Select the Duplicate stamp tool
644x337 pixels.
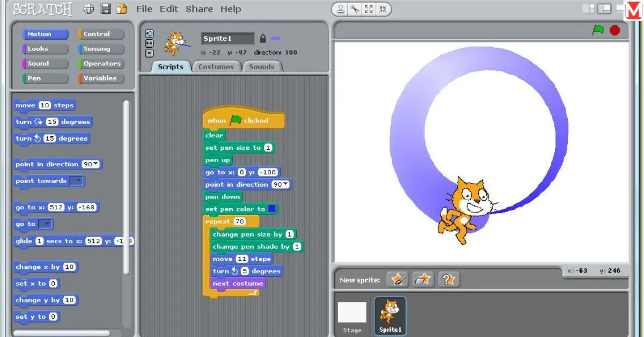(341, 9)
